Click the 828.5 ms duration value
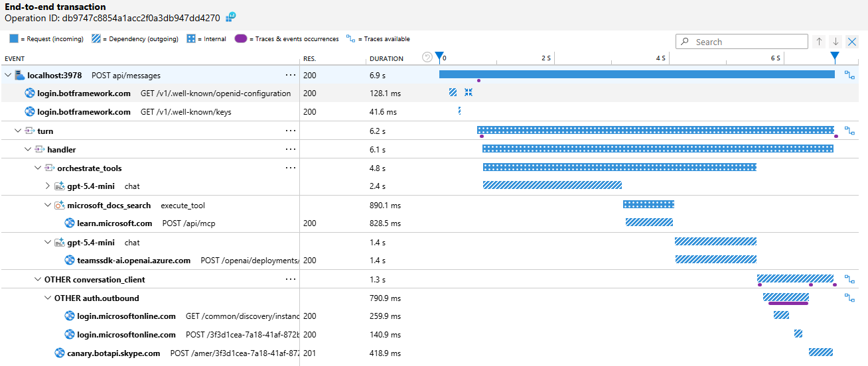Screen dimensions: 868x366 coord(385,223)
